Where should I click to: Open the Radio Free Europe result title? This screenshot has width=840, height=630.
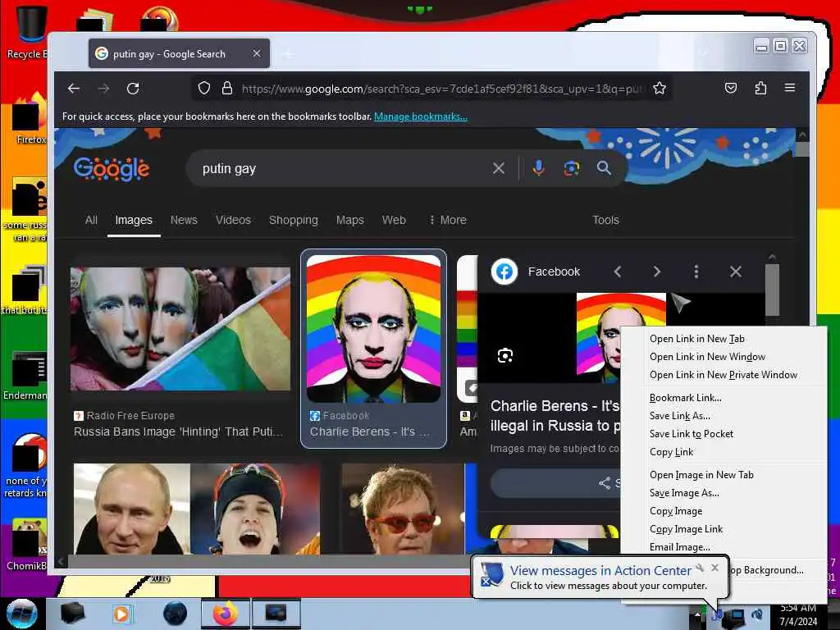(x=178, y=431)
